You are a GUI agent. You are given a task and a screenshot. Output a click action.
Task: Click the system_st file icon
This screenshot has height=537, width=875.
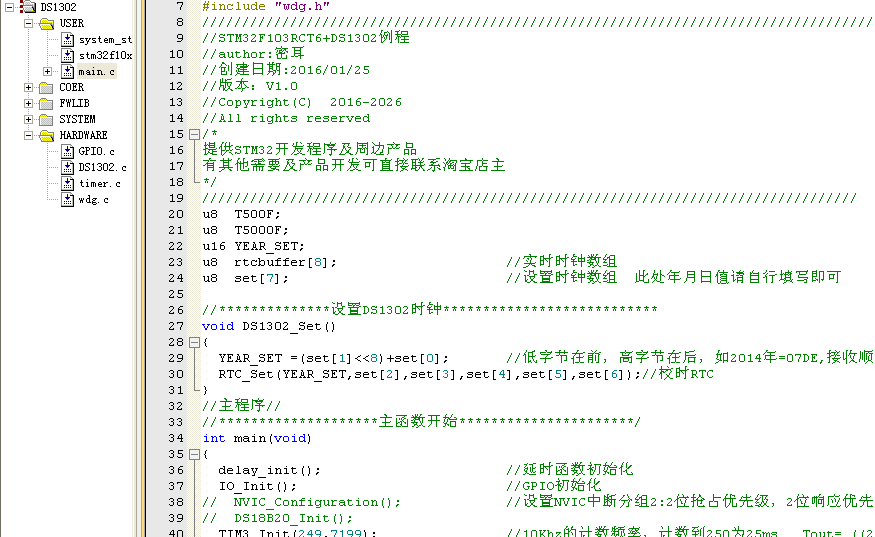(x=68, y=39)
